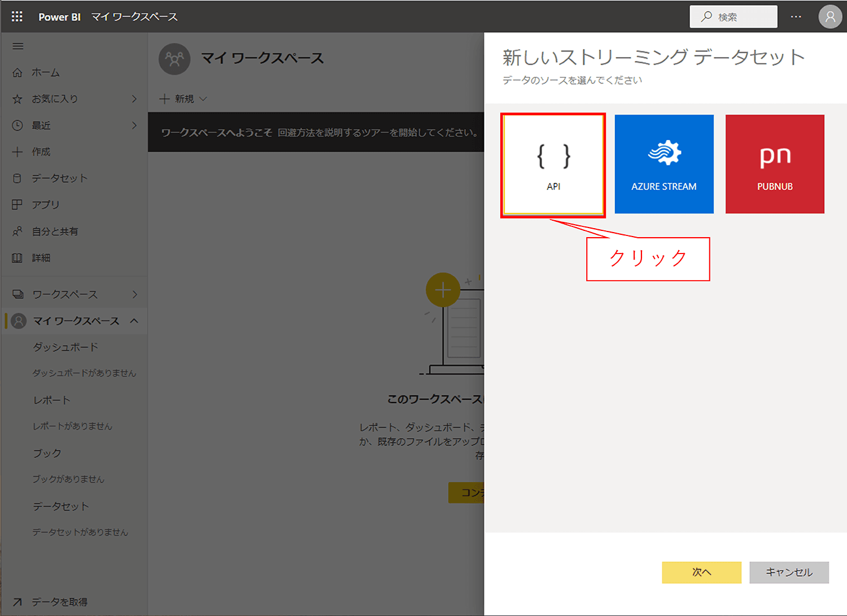Open ダッシュボード under my workspace
Viewport: 847px width, 616px height.
pyautogui.click(x=66, y=347)
